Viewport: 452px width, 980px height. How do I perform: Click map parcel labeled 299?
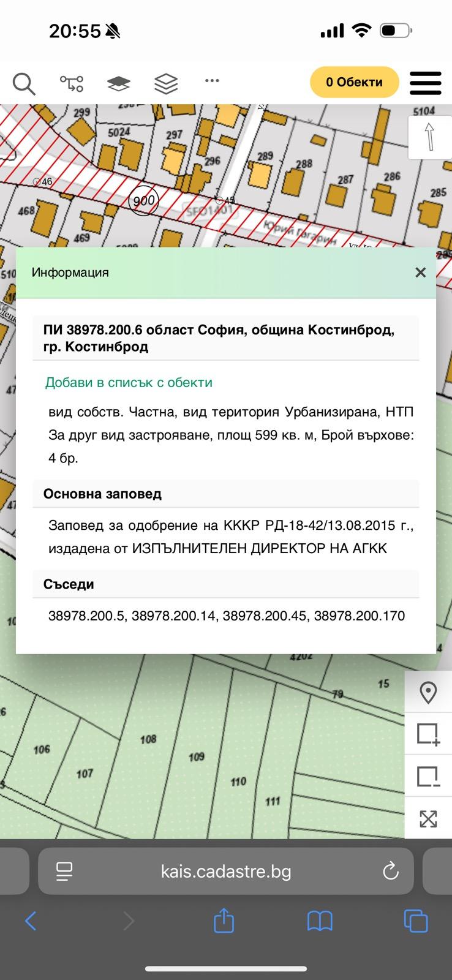81,112
